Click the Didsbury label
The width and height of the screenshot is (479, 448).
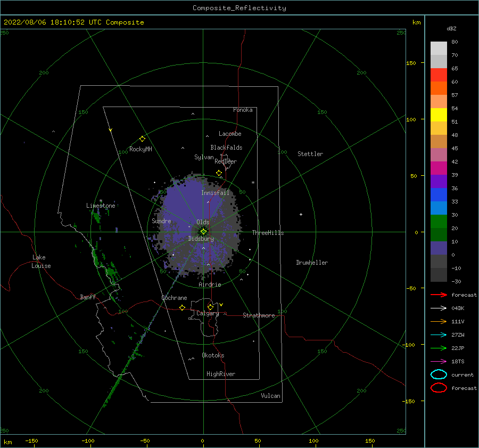[x=201, y=239]
